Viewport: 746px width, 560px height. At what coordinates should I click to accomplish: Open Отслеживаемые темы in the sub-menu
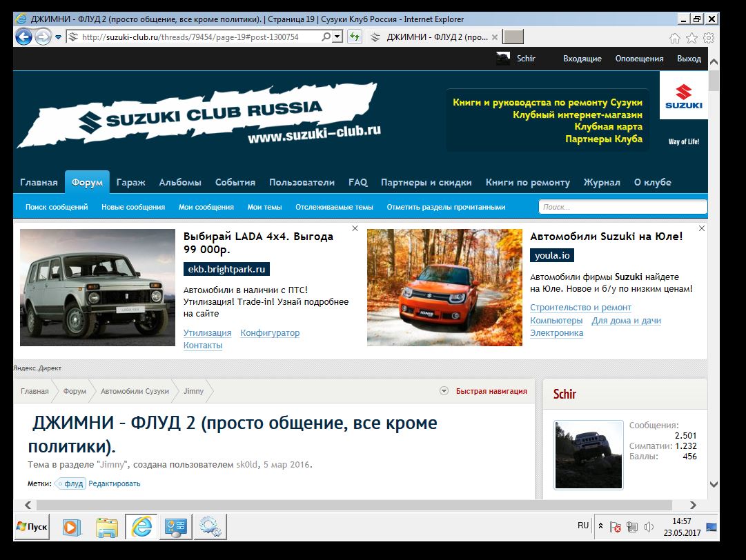[334, 208]
